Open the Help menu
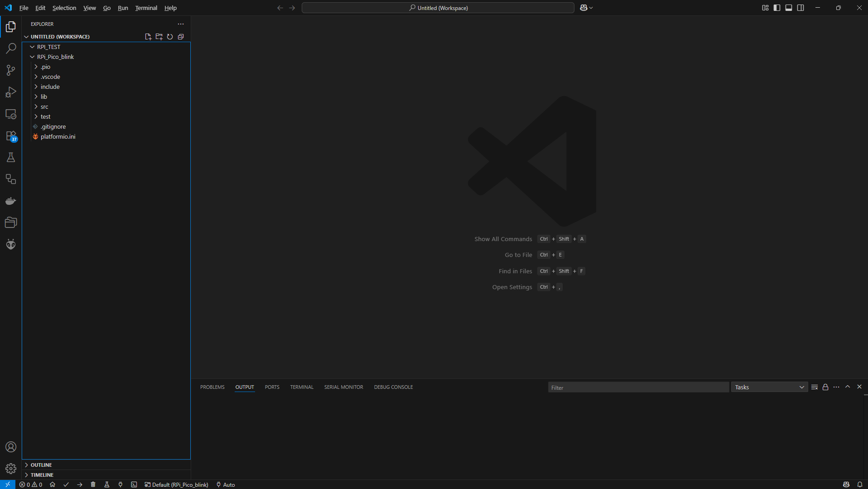The height and width of the screenshot is (489, 868). pos(170,8)
